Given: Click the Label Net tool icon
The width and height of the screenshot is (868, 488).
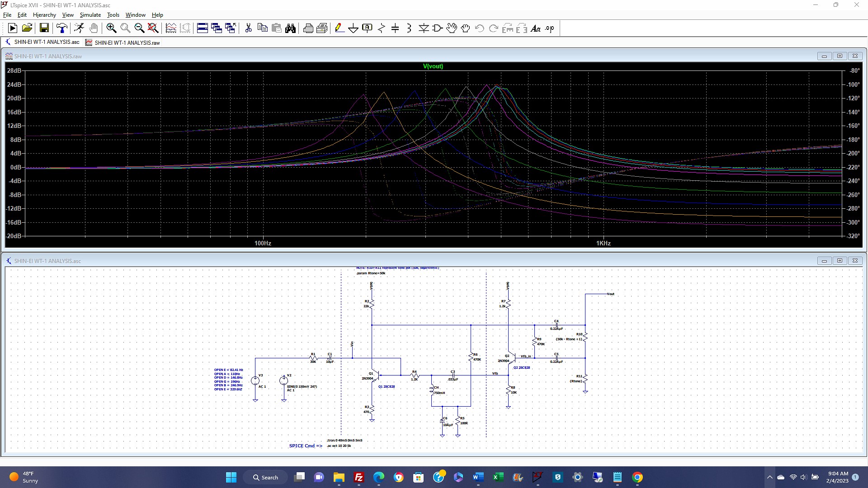Looking at the screenshot, I should pyautogui.click(x=367, y=28).
